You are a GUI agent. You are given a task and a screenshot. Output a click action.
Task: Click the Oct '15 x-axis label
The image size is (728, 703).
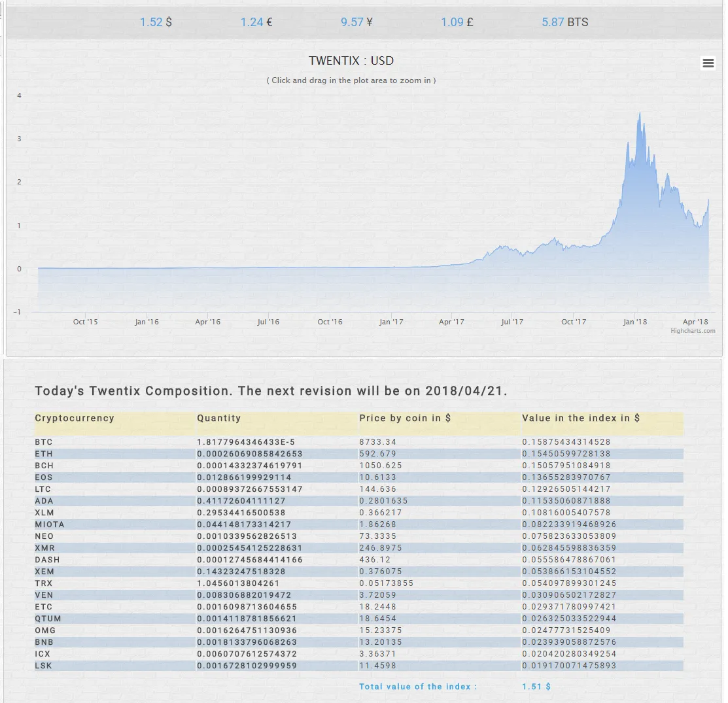(x=86, y=321)
